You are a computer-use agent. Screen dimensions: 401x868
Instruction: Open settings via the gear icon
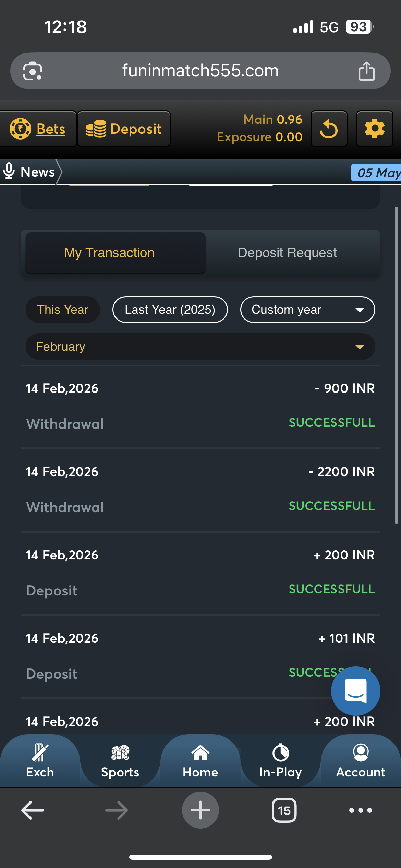tap(374, 129)
